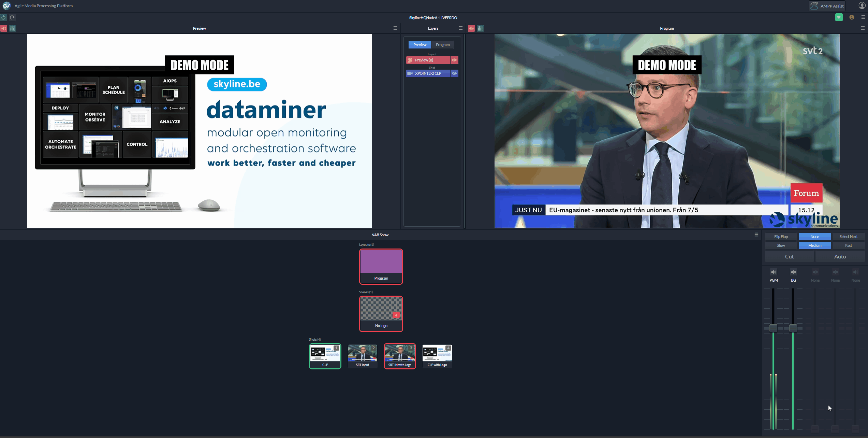
Task: Open the Layers panel hamburger menu
Action: pyautogui.click(x=461, y=28)
